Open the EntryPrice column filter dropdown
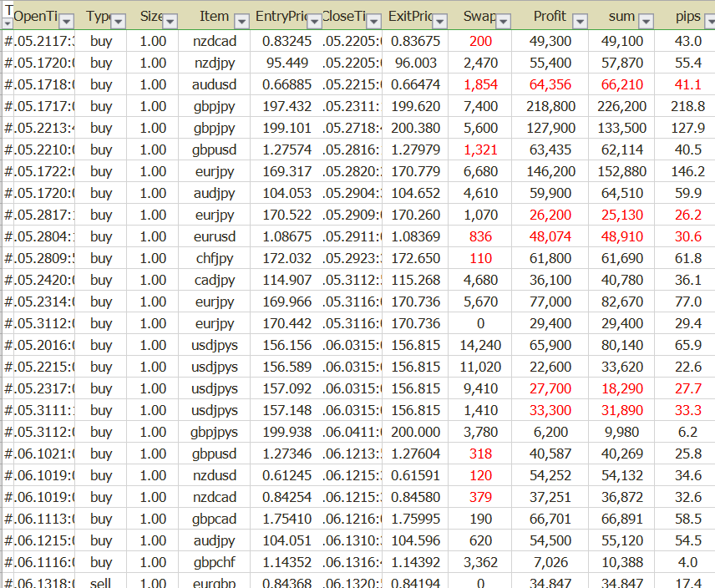The image size is (715, 588). [x=314, y=21]
